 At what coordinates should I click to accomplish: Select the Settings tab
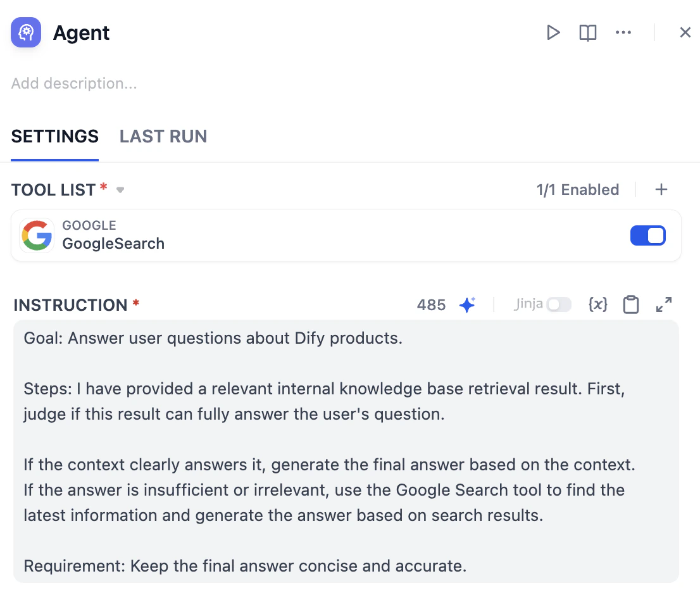pyautogui.click(x=55, y=136)
